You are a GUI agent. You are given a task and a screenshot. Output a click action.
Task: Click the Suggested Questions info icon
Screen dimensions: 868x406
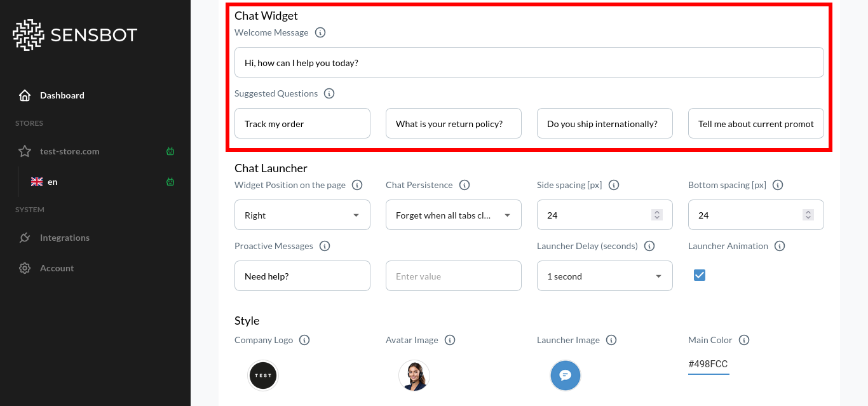click(x=329, y=93)
